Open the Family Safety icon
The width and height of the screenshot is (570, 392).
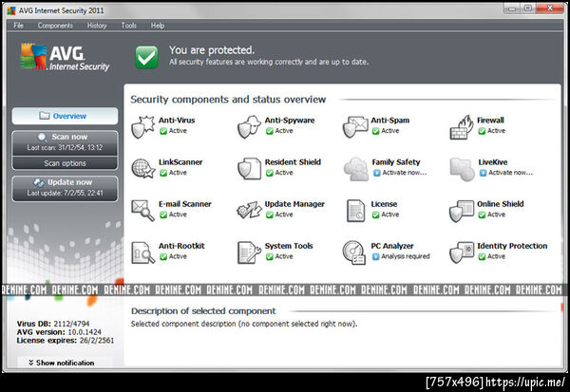click(355, 169)
